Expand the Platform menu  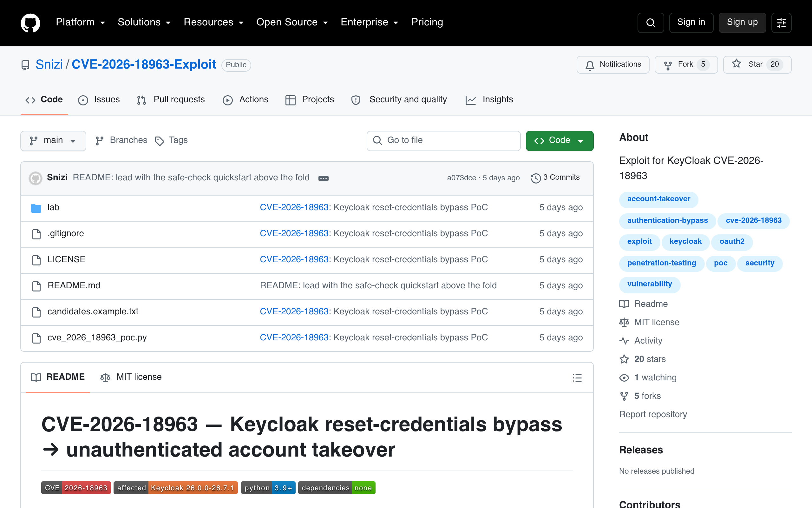(x=81, y=22)
